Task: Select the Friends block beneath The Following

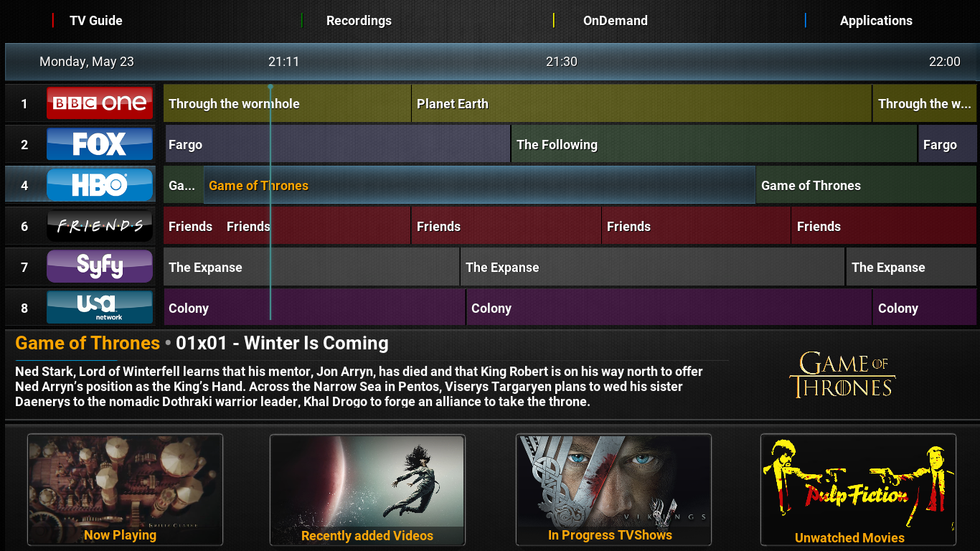Action: click(x=696, y=226)
